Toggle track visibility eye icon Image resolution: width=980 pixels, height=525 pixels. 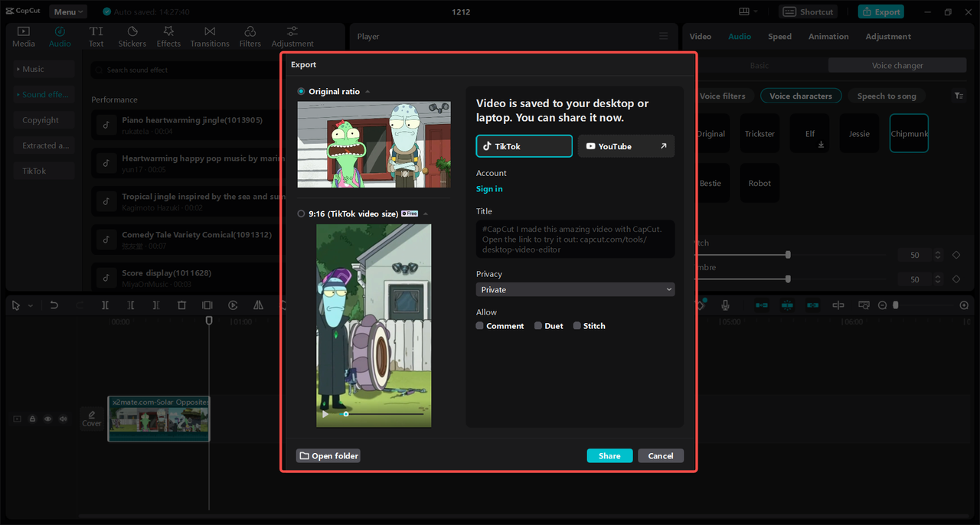click(x=47, y=419)
